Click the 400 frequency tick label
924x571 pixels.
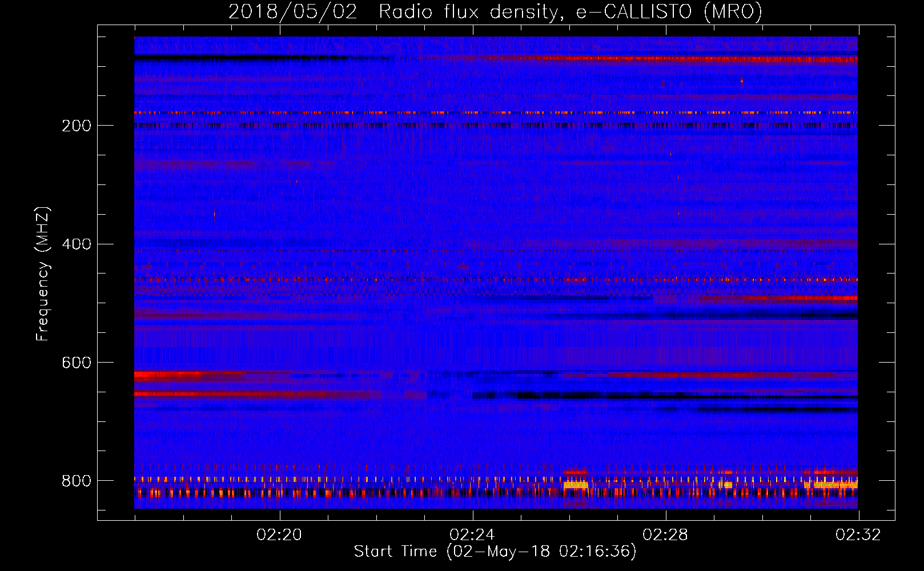tap(76, 244)
